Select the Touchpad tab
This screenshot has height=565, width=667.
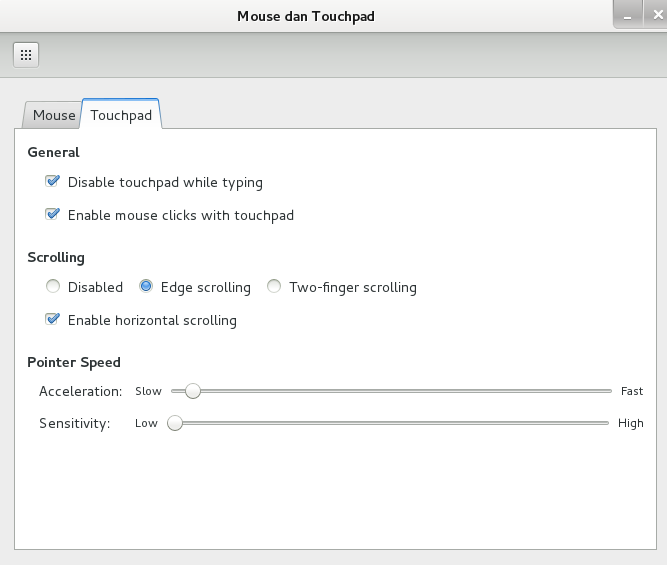pos(121,115)
